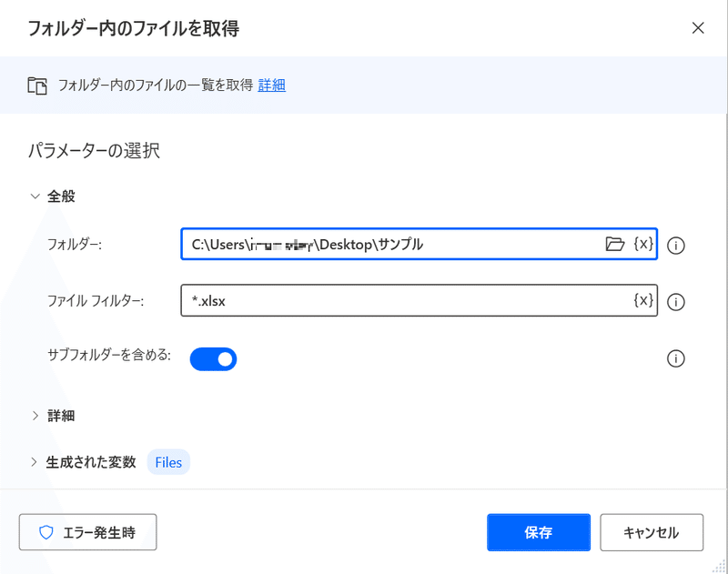The width and height of the screenshot is (728, 574).
Task: Open the エラー発生時 settings
Action: [87, 532]
